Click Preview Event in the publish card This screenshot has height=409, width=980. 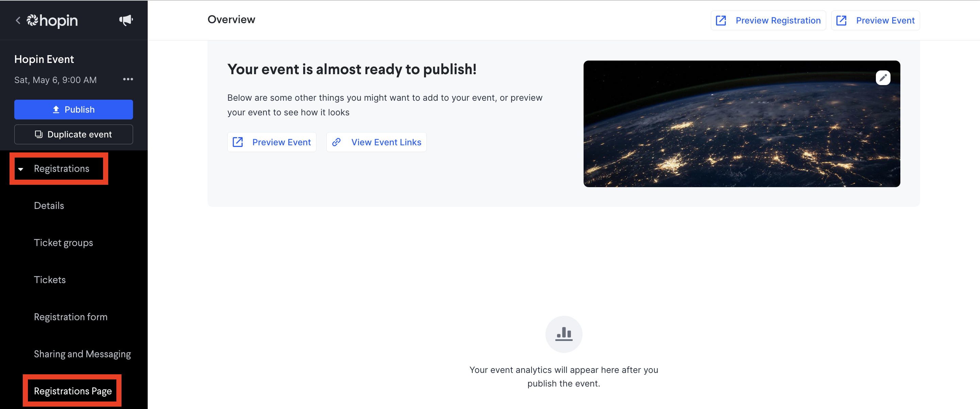[x=272, y=142]
